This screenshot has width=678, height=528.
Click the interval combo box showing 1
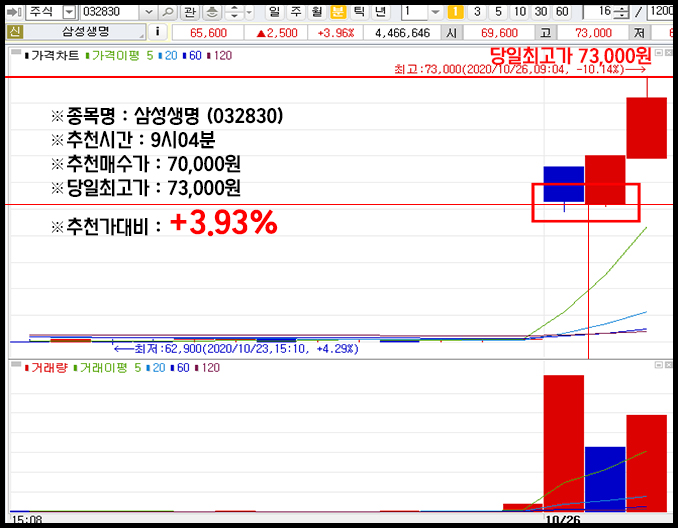click(x=414, y=12)
